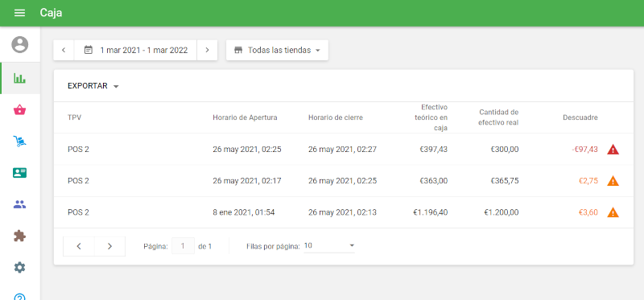This screenshot has width=644, height=300.
Task: Click the €363,00 theoretical cash value
Action: [433, 181]
